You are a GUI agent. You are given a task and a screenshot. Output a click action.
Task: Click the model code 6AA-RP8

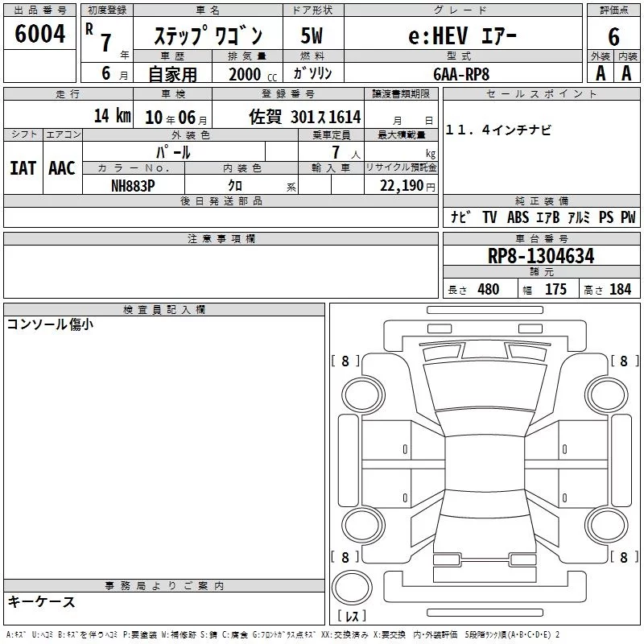pos(461,74)
